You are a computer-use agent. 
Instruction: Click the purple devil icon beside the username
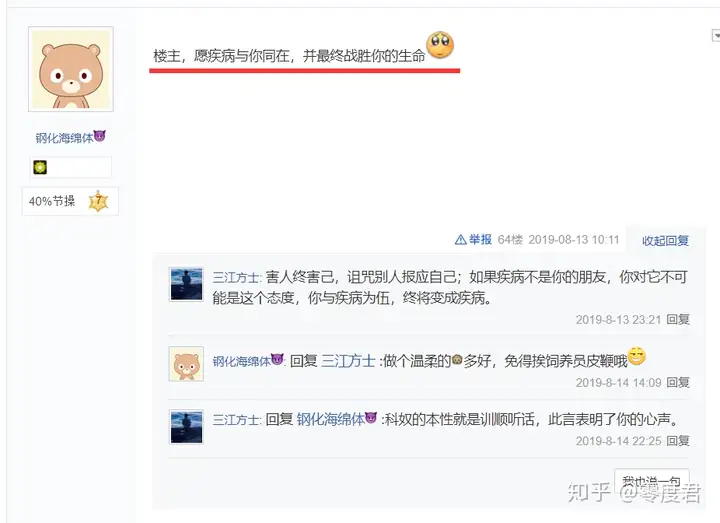[x=100, y=136]
